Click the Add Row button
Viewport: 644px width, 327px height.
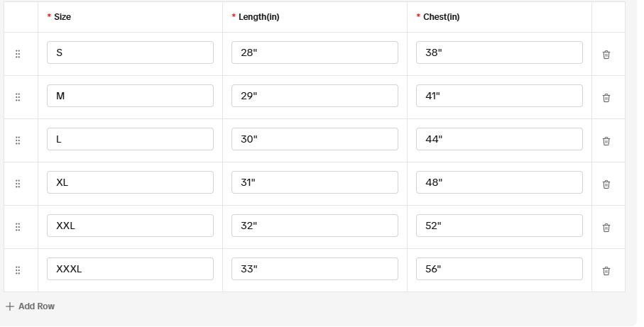point(30,306)
